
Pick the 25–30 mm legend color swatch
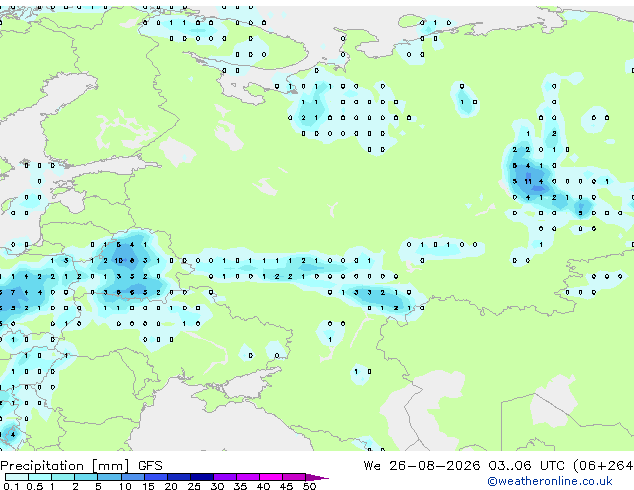(x=201, y=477)
